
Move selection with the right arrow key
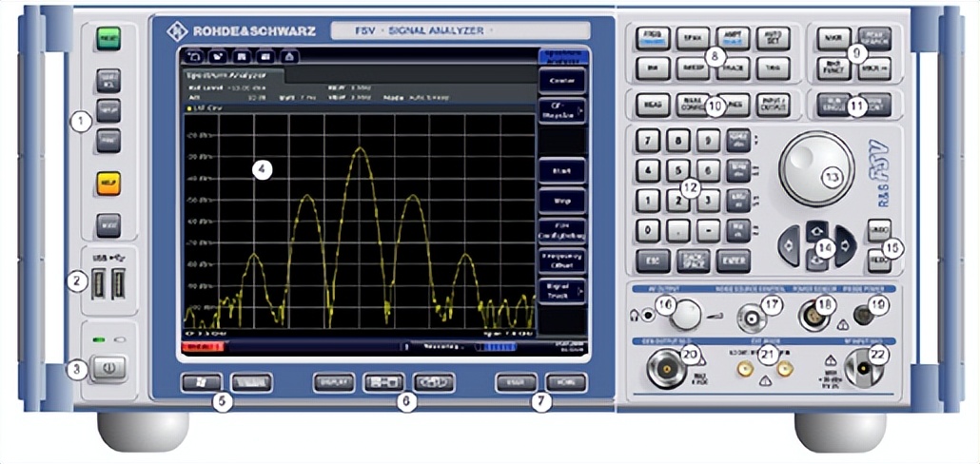845,245
